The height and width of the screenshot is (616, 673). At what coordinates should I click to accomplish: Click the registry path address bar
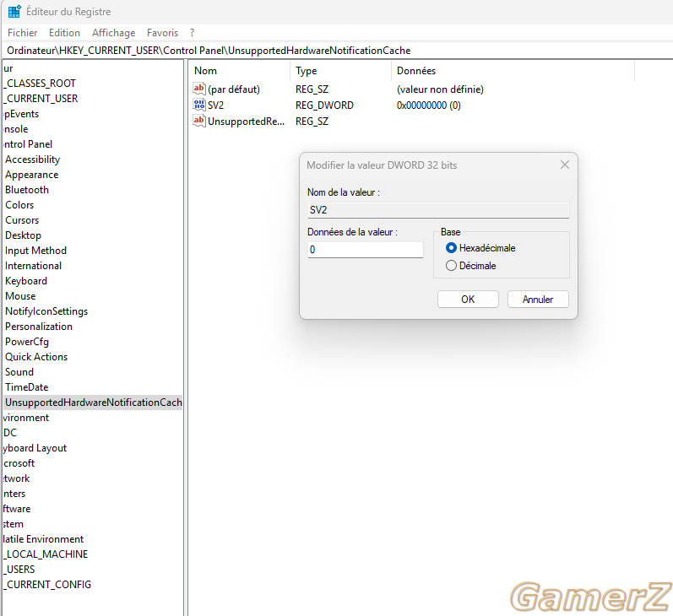pyautogui.click(x=338, y=51)
